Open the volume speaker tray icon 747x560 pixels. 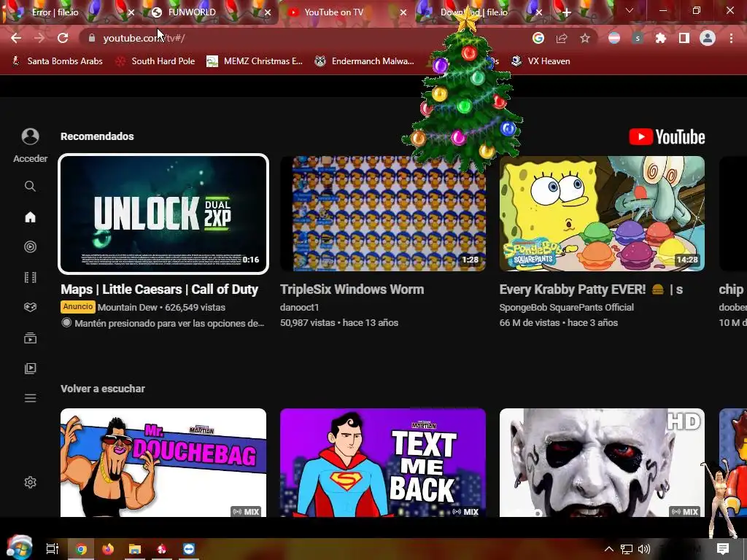(643, 549)
